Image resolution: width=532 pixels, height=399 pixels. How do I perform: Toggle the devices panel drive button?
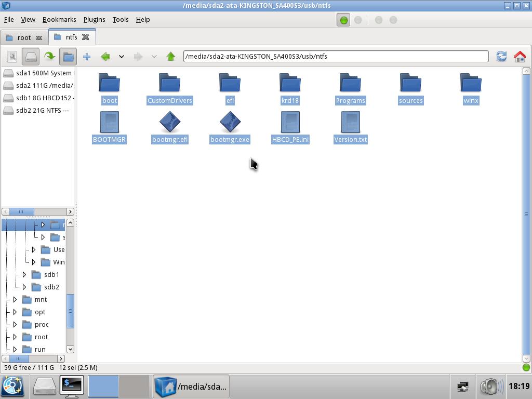[x=31, y=57]
